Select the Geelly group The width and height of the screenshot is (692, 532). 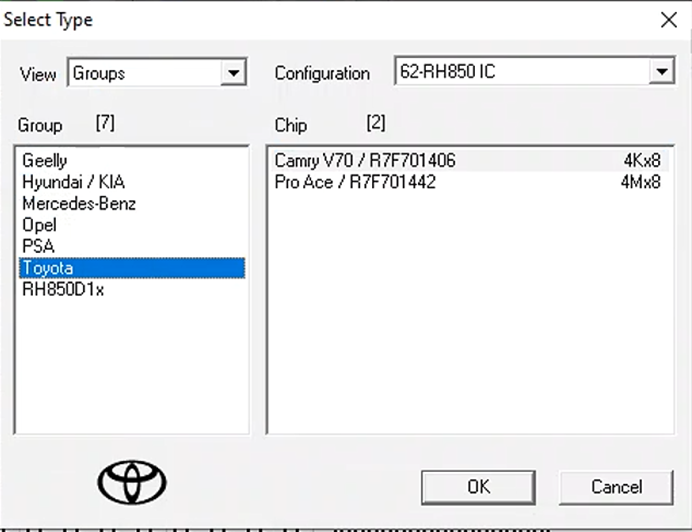tap(45, 160)
